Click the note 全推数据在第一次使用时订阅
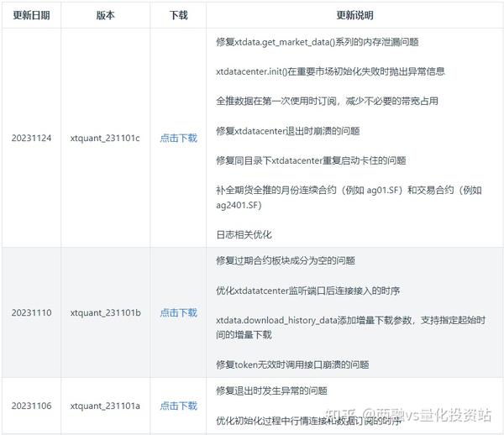Viewport: 504px width, 435px height. coord(328,102)
